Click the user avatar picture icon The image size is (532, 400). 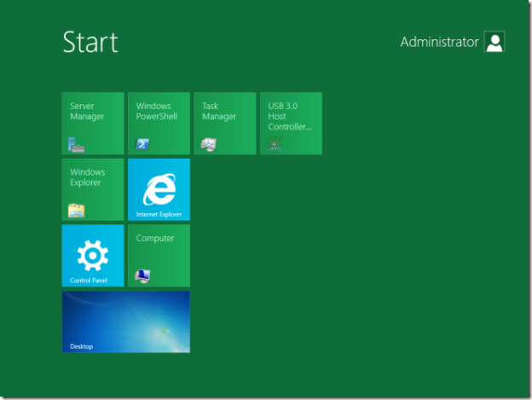(494, 42)
